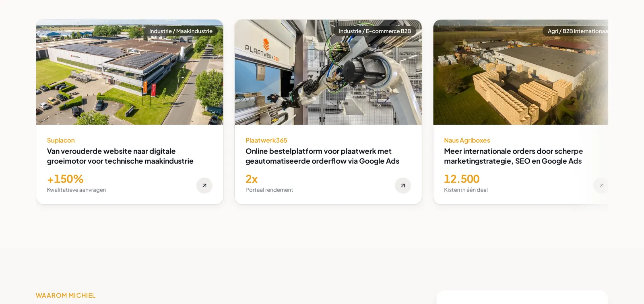Click the 'Kisten in één deal' label
This screenshot has height=304, width=644.
(466, 190)
